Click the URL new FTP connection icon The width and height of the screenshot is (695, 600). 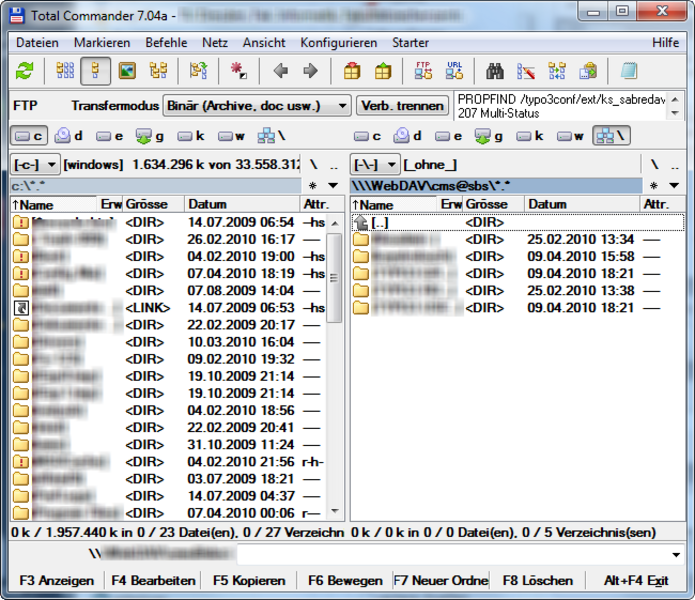pos(454,71)
